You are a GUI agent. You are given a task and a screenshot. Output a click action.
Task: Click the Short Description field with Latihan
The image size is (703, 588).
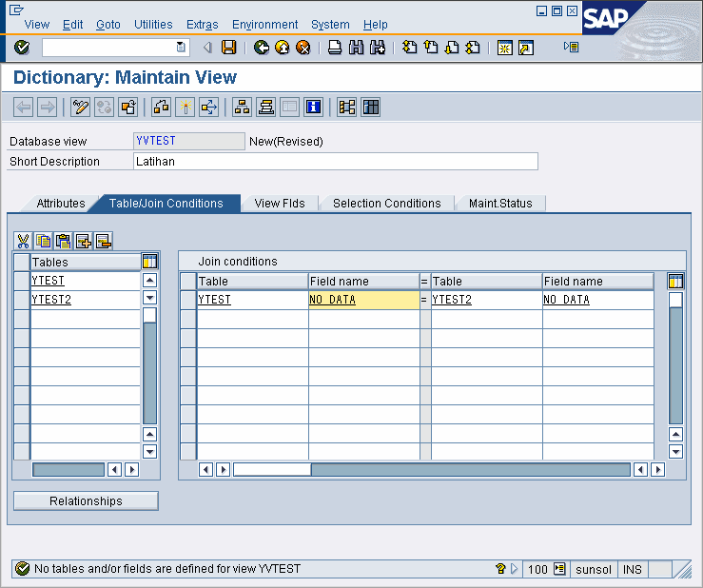click(x=336, y=162)
